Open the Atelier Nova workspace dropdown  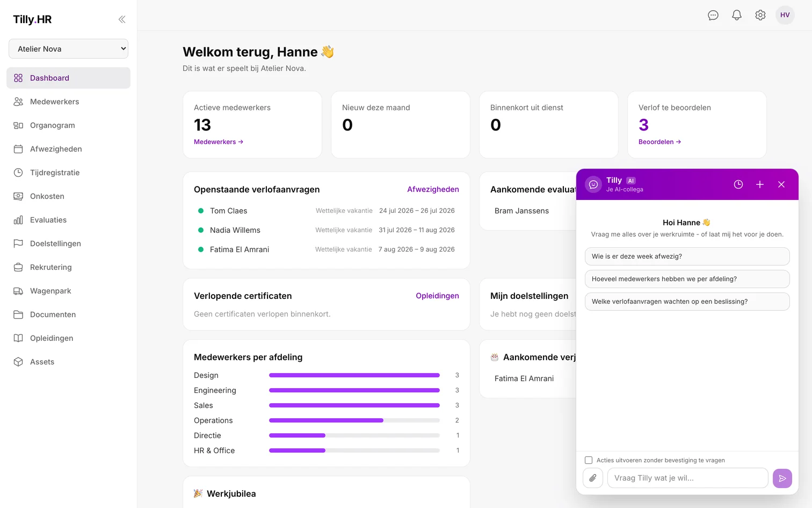pyautogui.click(x=68, y=48)
